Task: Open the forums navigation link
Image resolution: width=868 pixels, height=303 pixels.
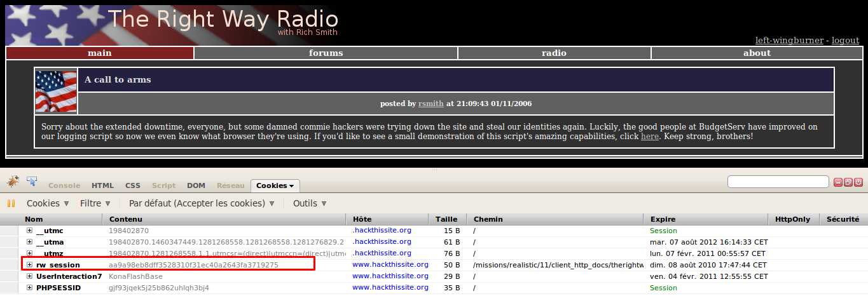Action: pyautogui.click(x=326, y=53)
